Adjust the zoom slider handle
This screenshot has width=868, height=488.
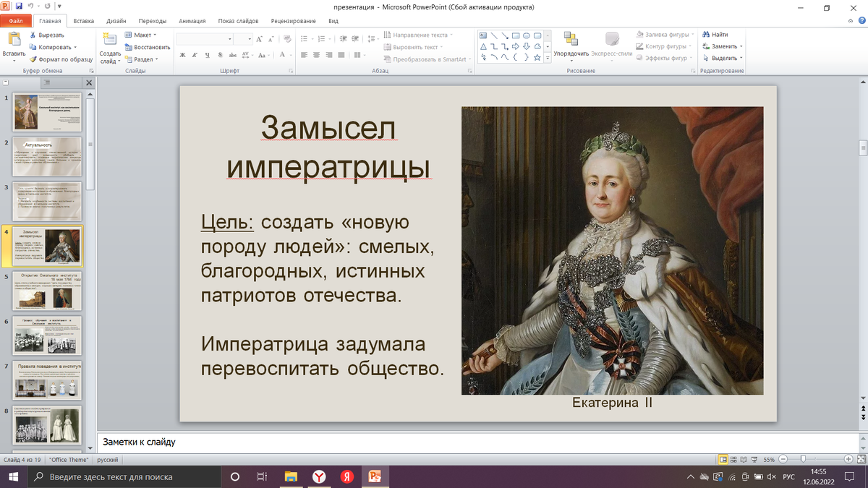pos(803,460)
